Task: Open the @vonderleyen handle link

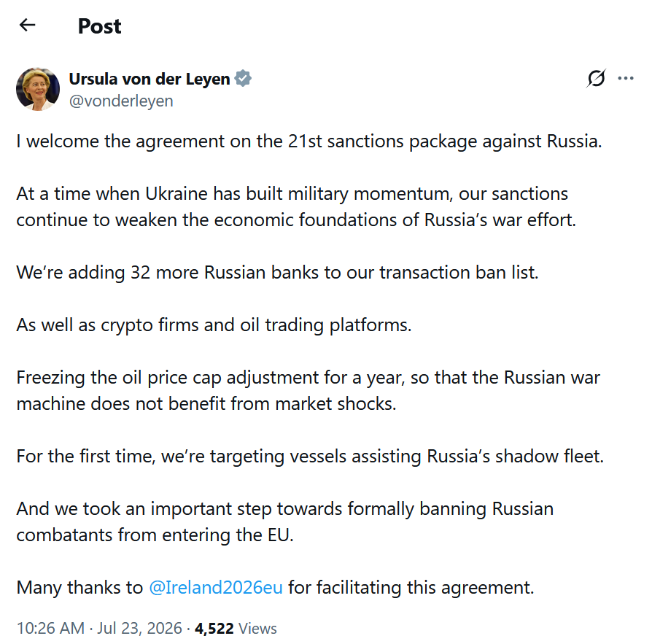Action: 121,101
